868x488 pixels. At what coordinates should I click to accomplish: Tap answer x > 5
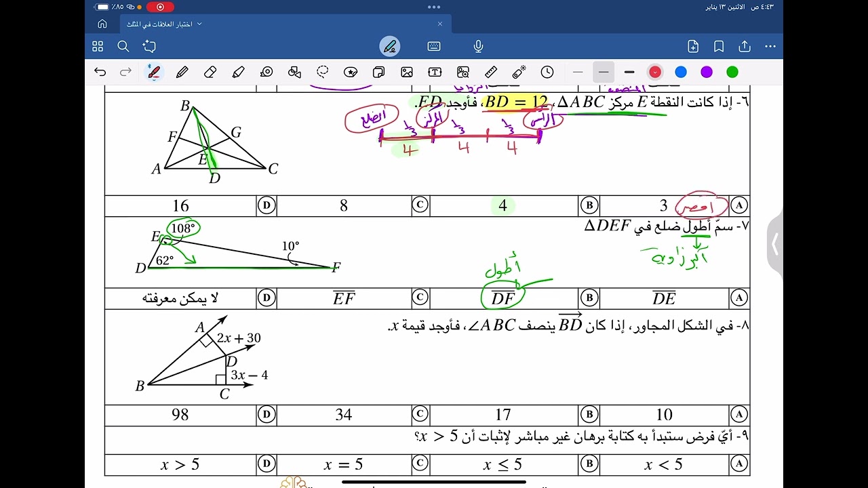pos(180,464)
